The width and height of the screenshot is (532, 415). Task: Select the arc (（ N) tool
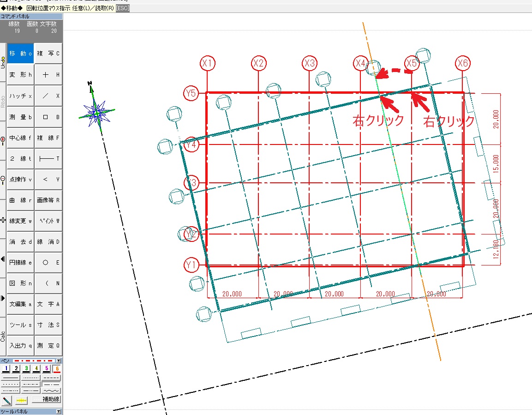(x=48, y=283)
